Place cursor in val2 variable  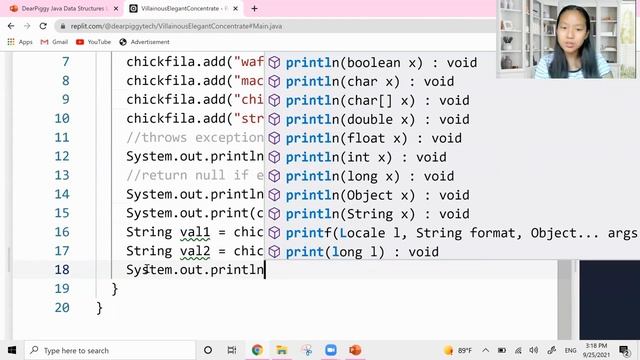pos(195,251)
